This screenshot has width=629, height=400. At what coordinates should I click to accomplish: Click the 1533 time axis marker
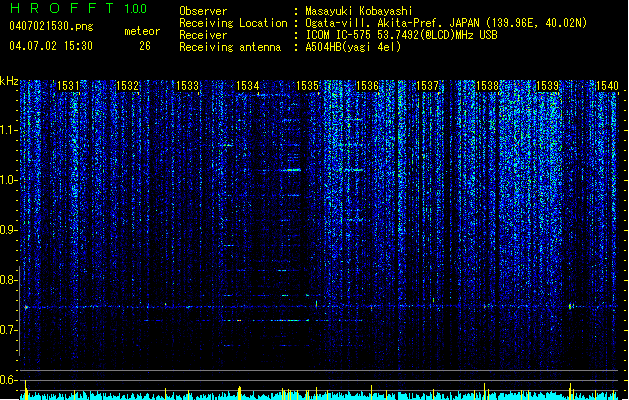click(187, 86)
